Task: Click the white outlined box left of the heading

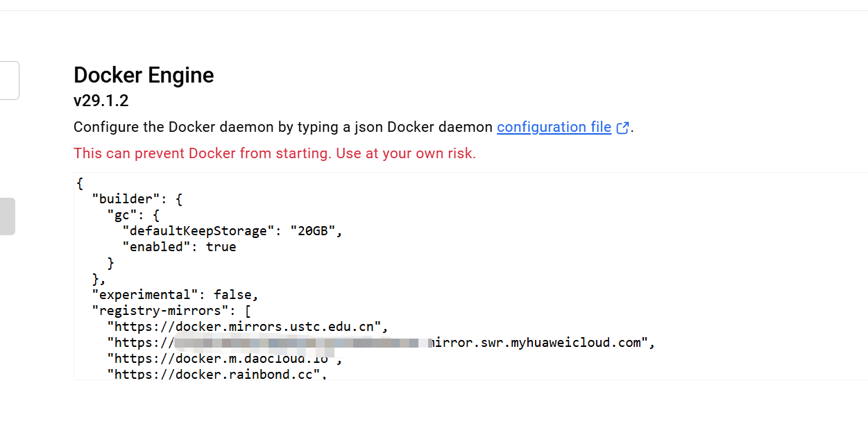Action: click(x=9, y=80)
